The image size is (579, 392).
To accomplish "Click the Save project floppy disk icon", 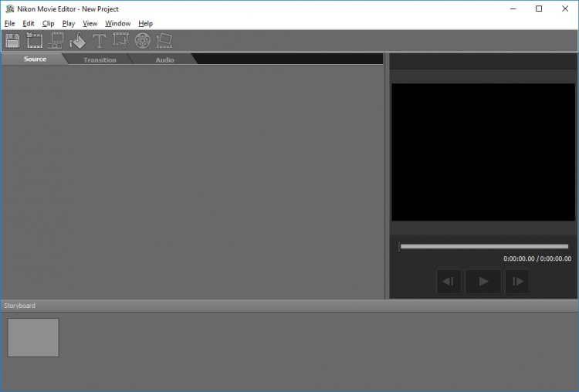I will click(12, 41).
